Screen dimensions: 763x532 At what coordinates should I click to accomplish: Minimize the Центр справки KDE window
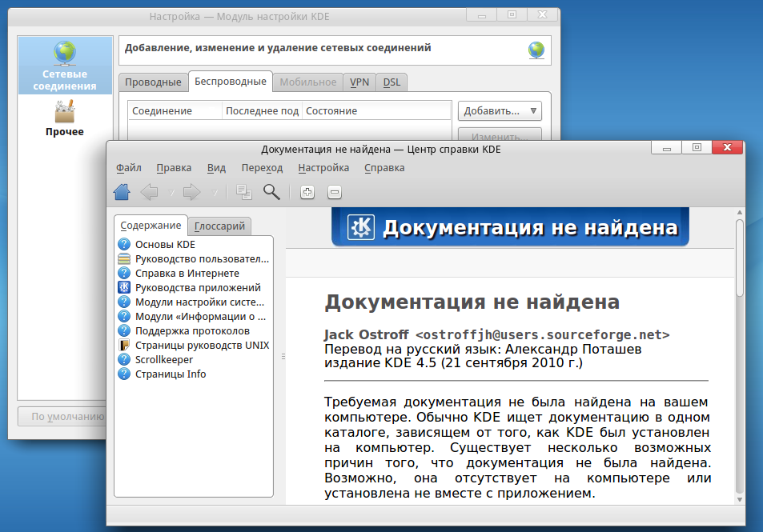point(667,148)
